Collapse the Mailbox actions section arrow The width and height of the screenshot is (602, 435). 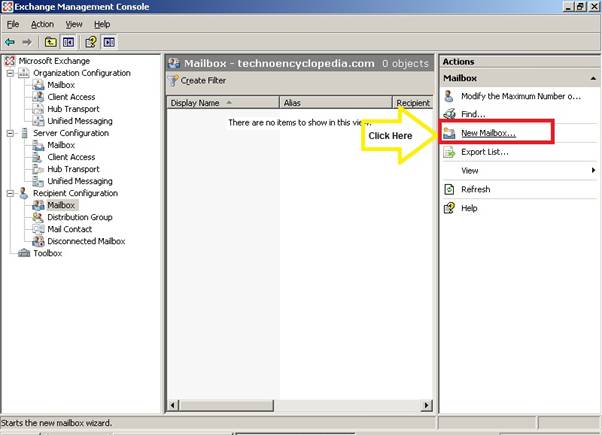pos(593,78)
